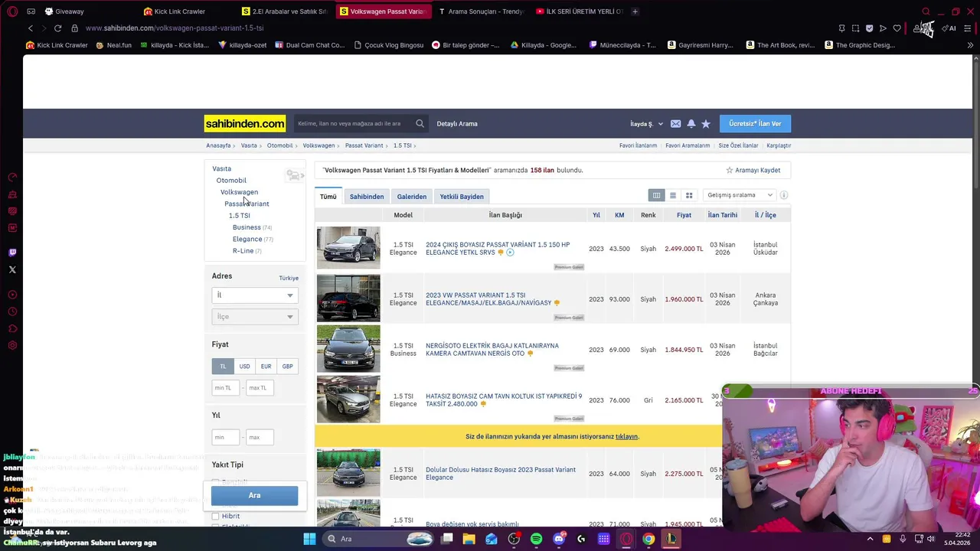Tick the Hibrit fuel type checkbox
Image resolution: width=980 pixels, height=551 pixels.
tap(215, 517)
